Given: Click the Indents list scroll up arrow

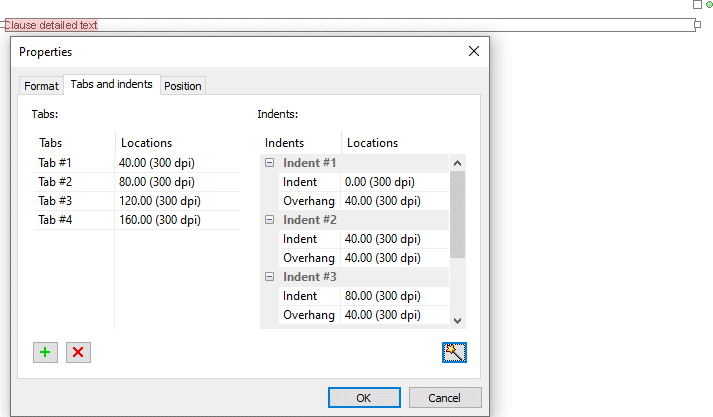Looking at the screenshot, I should coord(457,163).
